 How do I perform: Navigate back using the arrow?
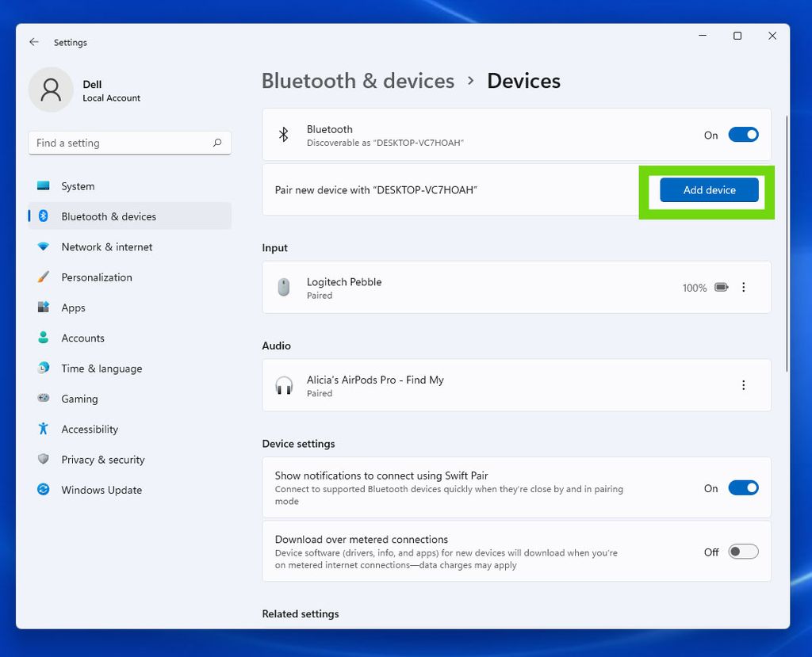click(x=33, y=42)
